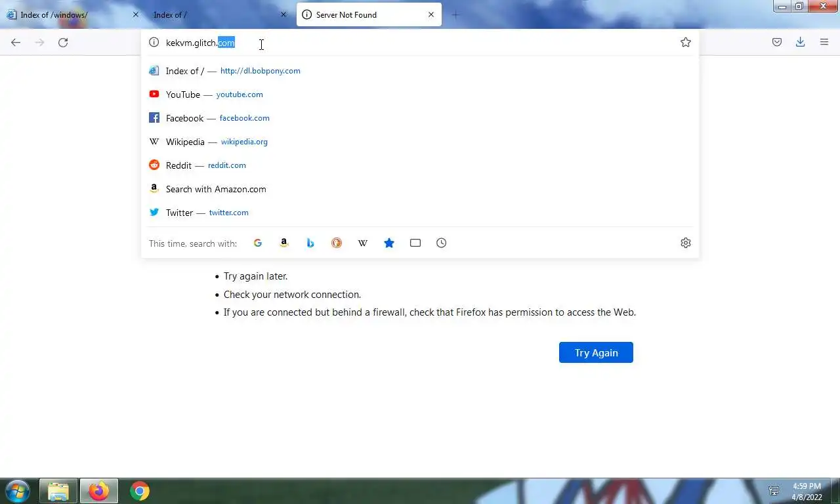Image resolution: width=840 pixels, height=504 pixels.
Task: Click into the address bar URL field
Action: 420,43
